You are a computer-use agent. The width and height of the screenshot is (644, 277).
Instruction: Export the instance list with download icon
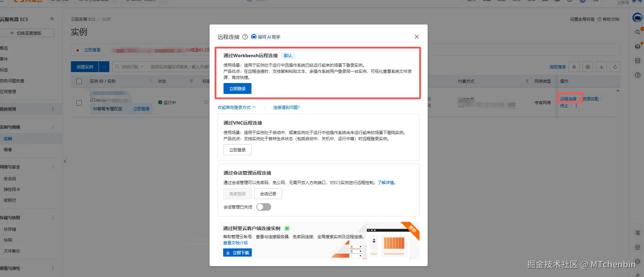pyautogui.click(x=601, y=67)
